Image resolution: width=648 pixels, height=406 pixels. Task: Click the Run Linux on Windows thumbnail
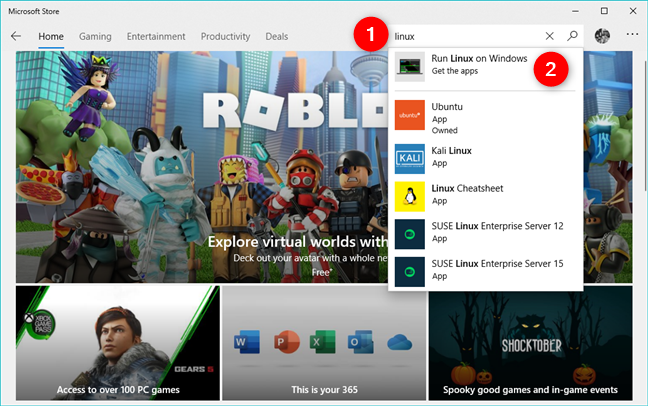[x=410, y=67]
